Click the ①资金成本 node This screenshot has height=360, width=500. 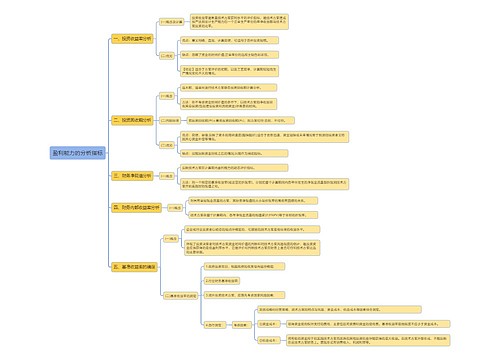(x=269, y=324)
